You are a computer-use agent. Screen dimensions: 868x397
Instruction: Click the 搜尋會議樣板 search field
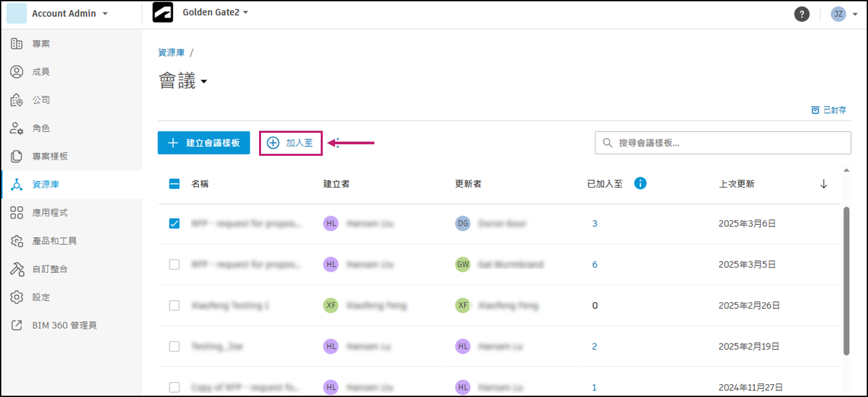726,143
